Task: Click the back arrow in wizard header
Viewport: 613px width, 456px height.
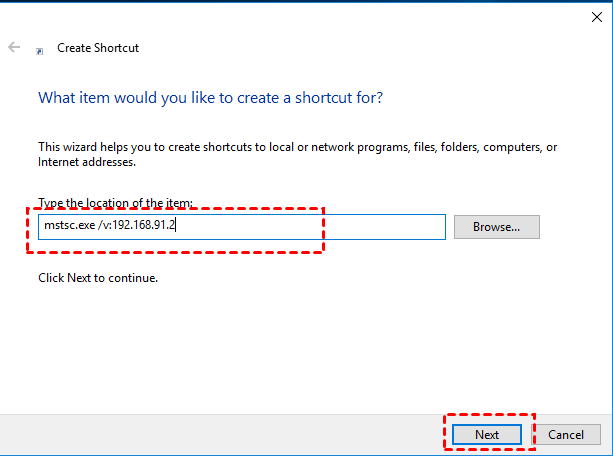Action: tap(14, 47)
